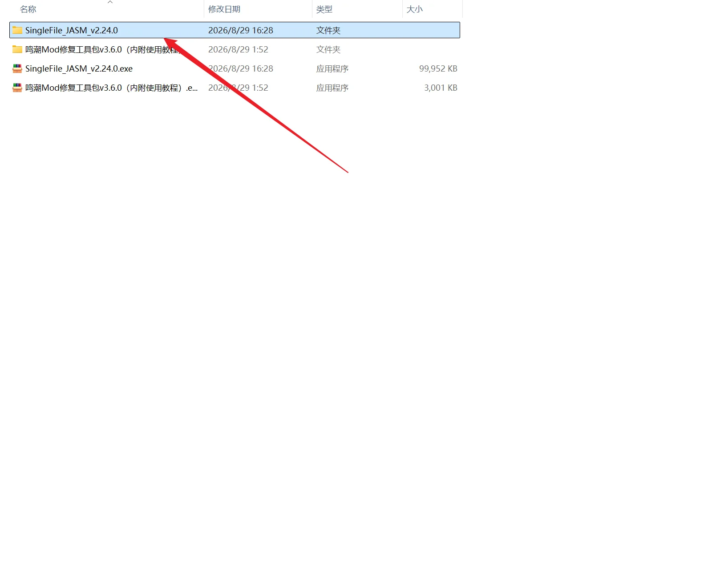Click the 文件夹 type of SingleFile_JASM_v2.24.0
728x566 pixels.
pyautogui.click(x=328, y=30)
